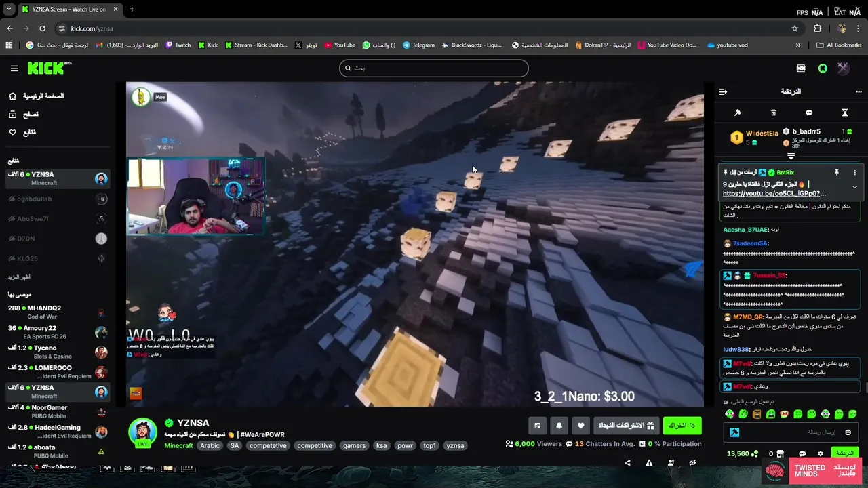The width and height of the screenshot is (868, 488).
Task: Click the Minecraft category link
Action: pyautogui.click(x=178, y=446)
